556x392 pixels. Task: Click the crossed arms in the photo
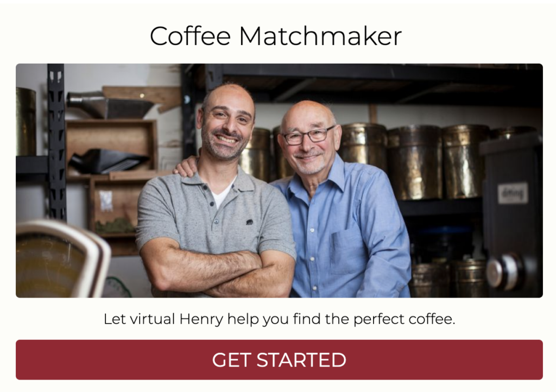(219, 273)
